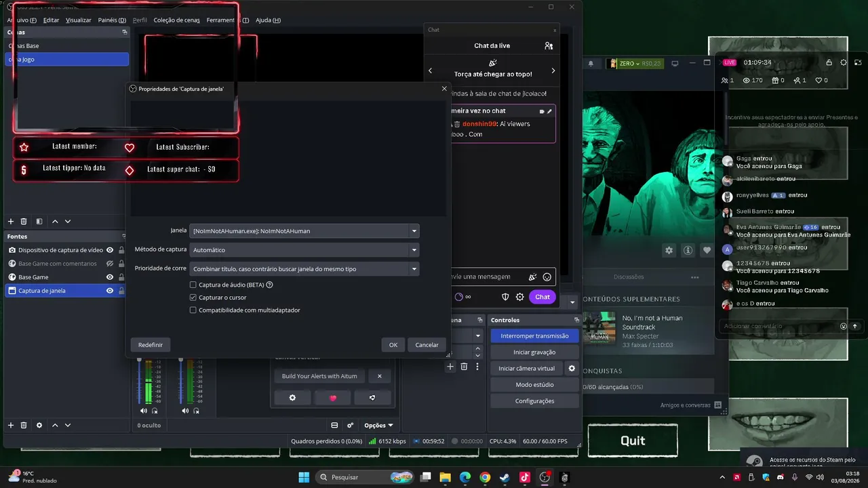Open Steam game settings gear icon

(x=669, y=250)
